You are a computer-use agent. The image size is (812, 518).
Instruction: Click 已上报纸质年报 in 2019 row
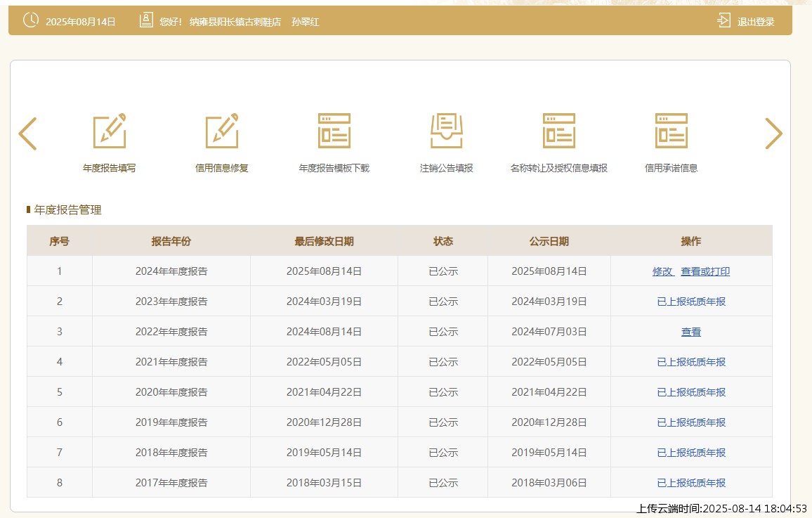[690, 422]
